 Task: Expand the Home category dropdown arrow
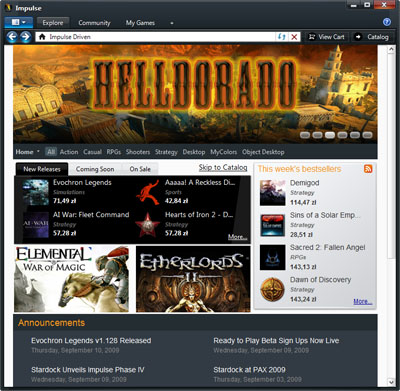click(x=38, y=152)
